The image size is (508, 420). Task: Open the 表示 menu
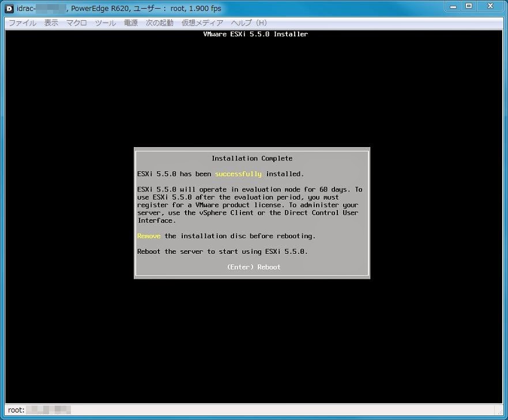[51, 22]
